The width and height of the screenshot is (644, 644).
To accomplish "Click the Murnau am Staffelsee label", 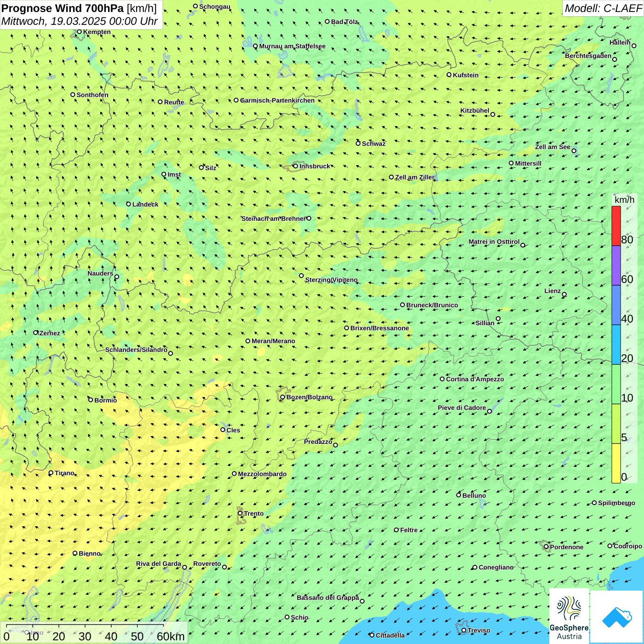I will click(292, 46).
